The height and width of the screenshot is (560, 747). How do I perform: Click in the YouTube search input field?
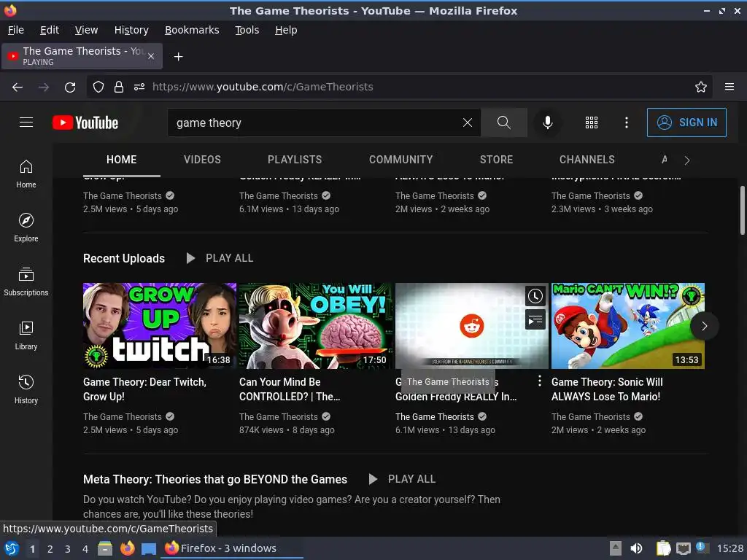(314, 122)
